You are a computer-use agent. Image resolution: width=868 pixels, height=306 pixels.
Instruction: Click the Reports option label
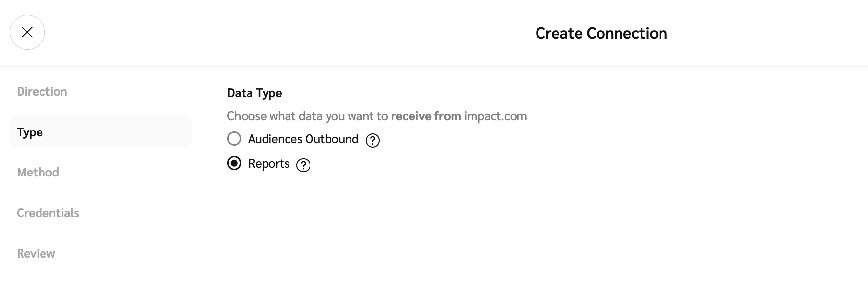point(269,164)
